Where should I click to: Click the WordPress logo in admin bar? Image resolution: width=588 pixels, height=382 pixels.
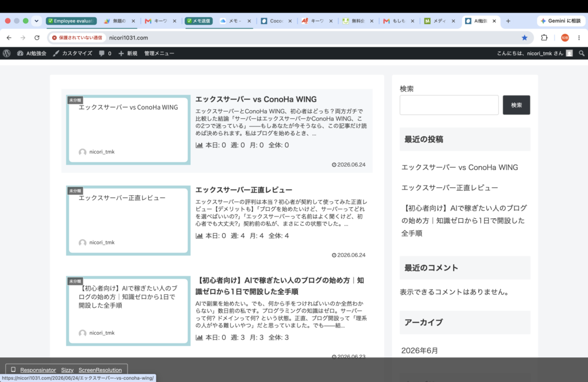[x=7, y=53]
